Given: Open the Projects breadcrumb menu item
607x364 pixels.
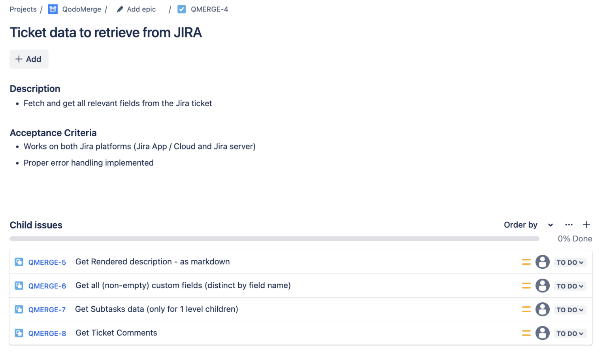Looking at the screenshot, I should [23, 9].
